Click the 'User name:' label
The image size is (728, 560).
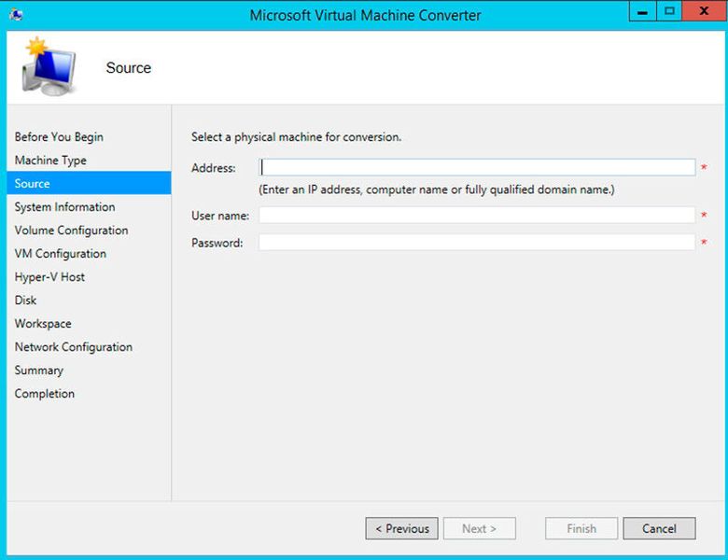220,216
